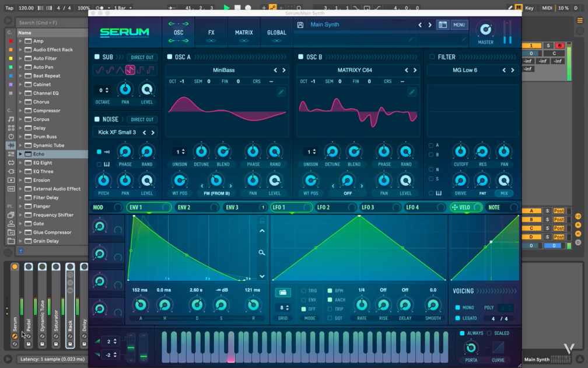Open the OSC A wavetable edit pencil
The width and height of the screenshot is (588, 368).
281,92
